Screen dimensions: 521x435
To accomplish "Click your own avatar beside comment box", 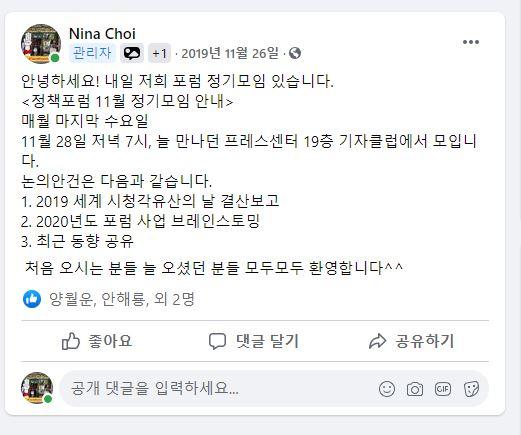I will (x=37, y=388).
